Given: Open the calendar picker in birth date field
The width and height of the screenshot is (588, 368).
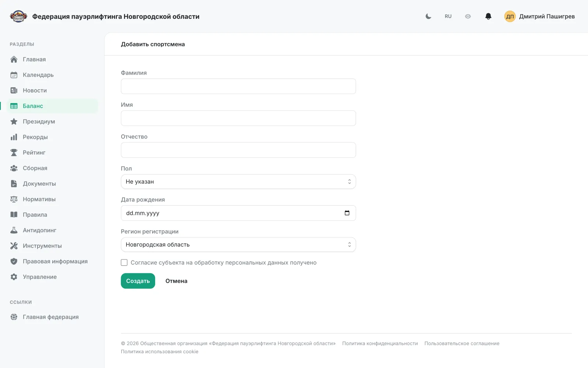Looking at the screenshot, I should coord(347,213).
